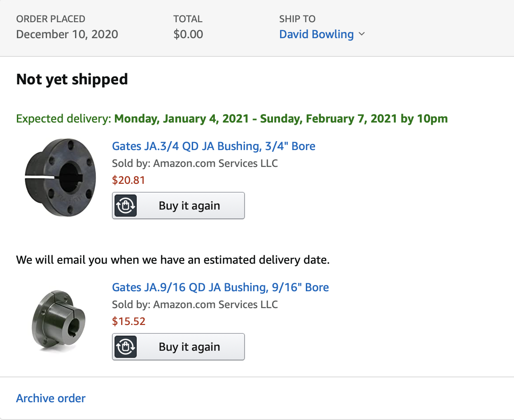The height and width of the screenshot is (420, 514).
Task: View the 9/16" Bore bushing product thumbnail
Action: pyautogui.click(x=59, y=321)
